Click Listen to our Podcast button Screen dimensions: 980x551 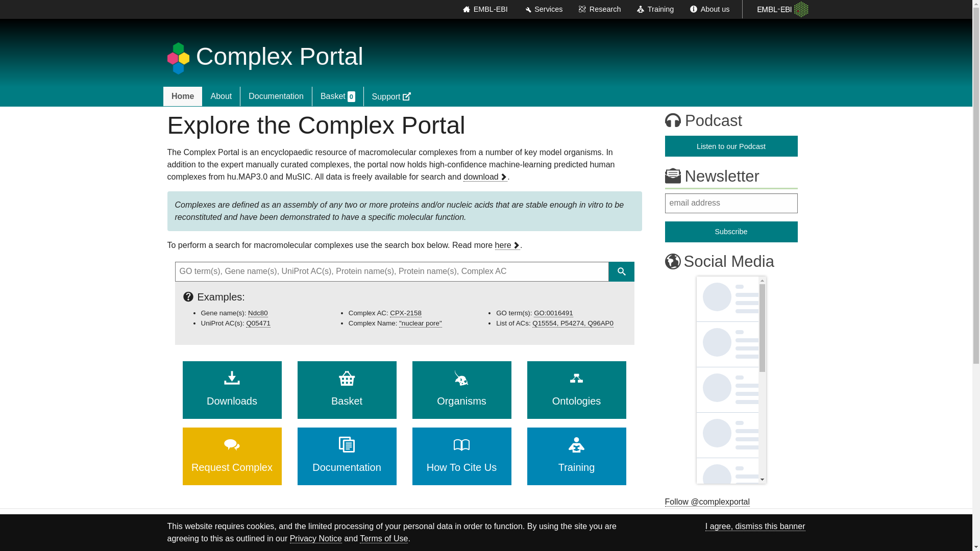point(731,146)
